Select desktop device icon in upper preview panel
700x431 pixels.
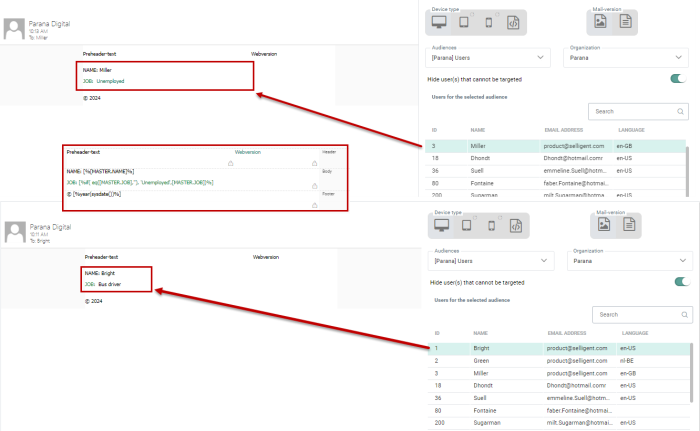click(x=439, y=22)
